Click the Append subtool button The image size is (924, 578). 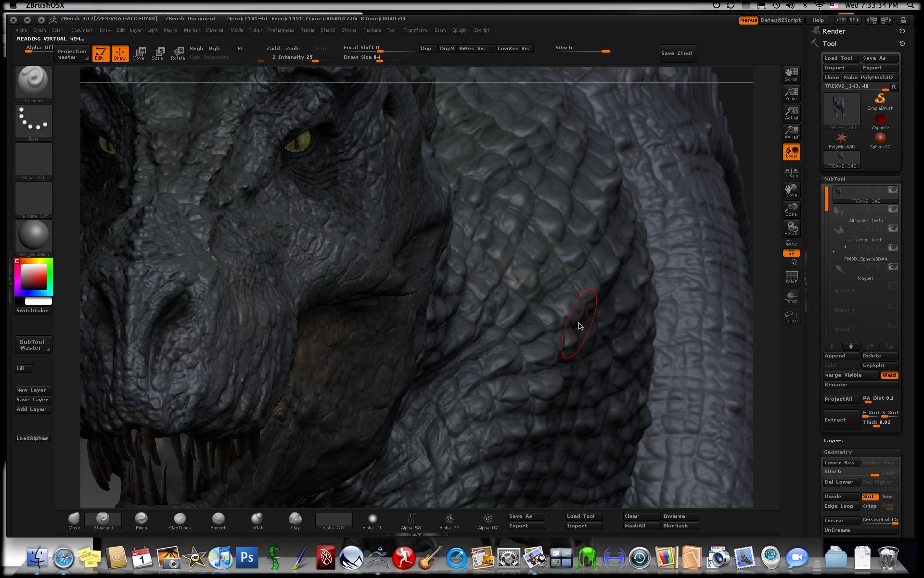coord(841,356)
